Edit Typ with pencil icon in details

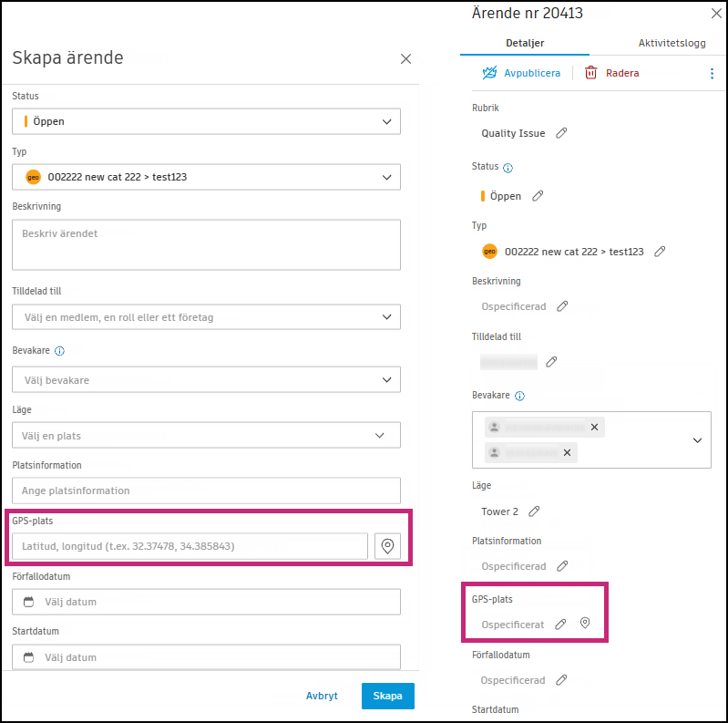point(660,252)
